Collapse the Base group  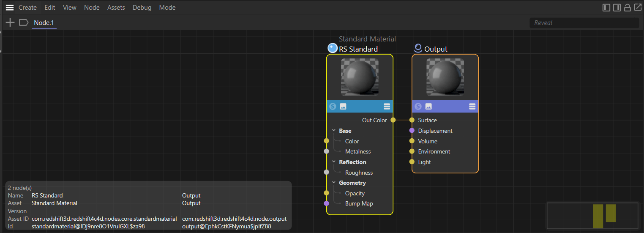[x=334, y=131]
